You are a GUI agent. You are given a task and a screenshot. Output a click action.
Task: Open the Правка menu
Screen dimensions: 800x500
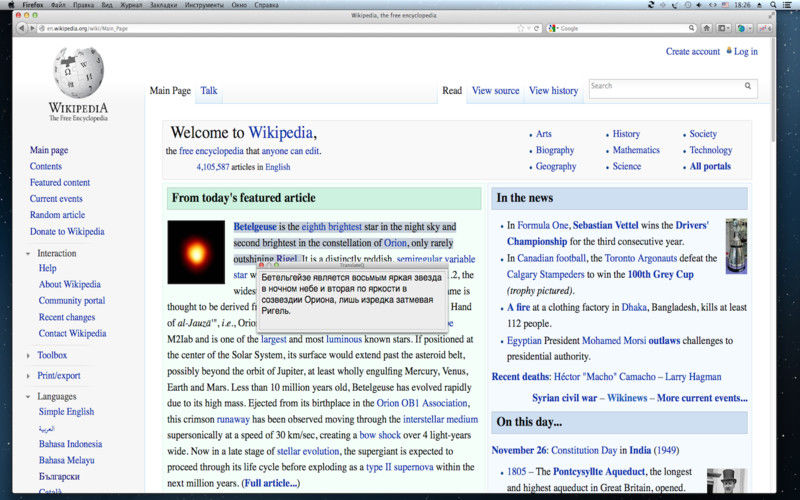tap(83, 5)
